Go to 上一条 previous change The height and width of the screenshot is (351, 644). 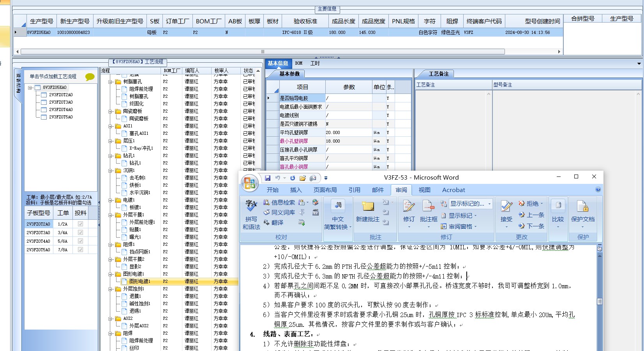pos(531,215)
